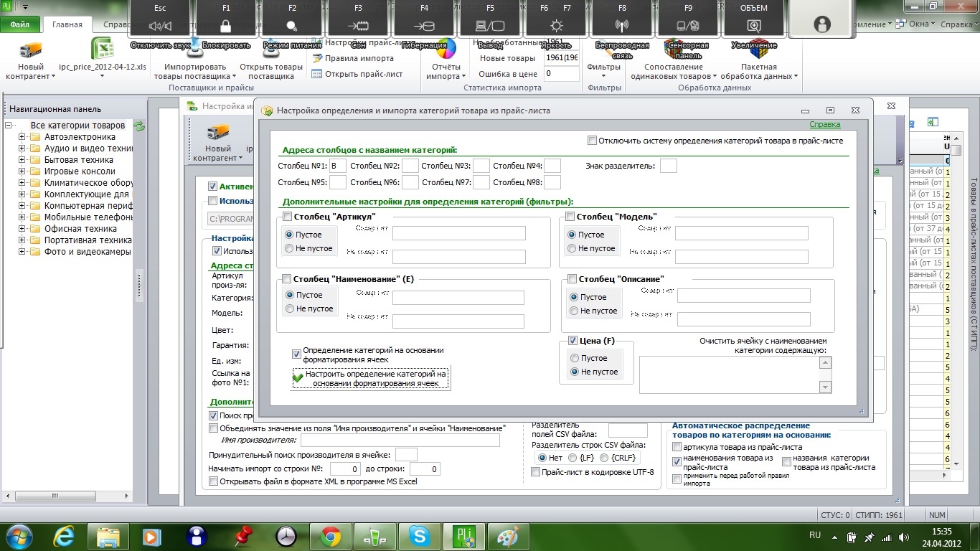
Task: Open Windows Explorer from the taskbar
Action: point(108,536)
